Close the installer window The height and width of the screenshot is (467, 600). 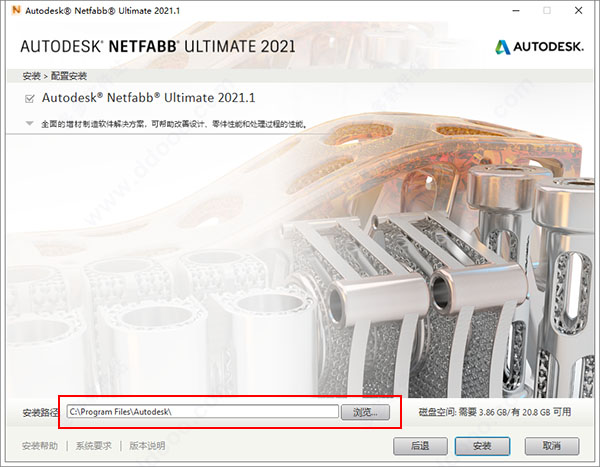(x=579, y=11)
